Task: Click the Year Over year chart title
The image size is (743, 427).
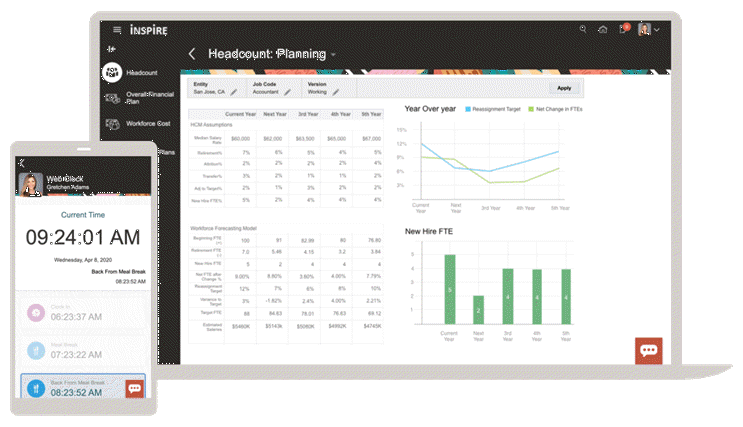Action: [430, 109]
